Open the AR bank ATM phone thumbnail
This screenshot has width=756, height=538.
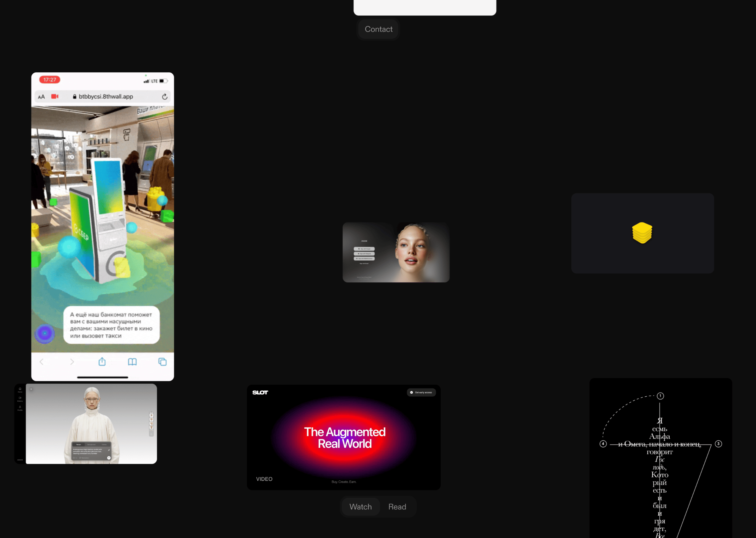coord(102,227)
